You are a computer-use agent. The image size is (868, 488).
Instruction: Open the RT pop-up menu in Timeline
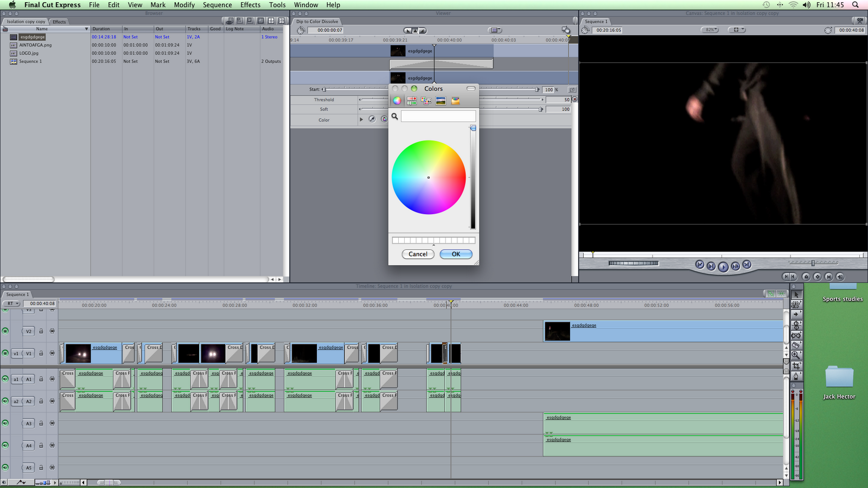click(11, 304)
